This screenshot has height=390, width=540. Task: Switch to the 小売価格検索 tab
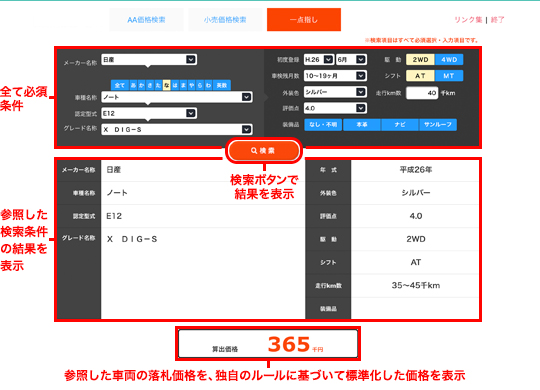pos(225,20)
